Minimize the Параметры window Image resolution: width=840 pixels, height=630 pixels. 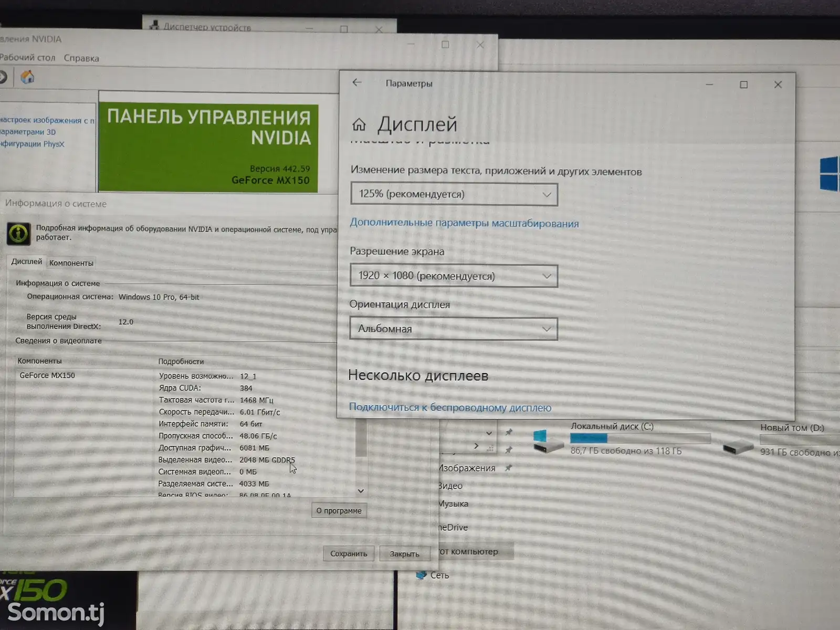(x=709, y=84)
